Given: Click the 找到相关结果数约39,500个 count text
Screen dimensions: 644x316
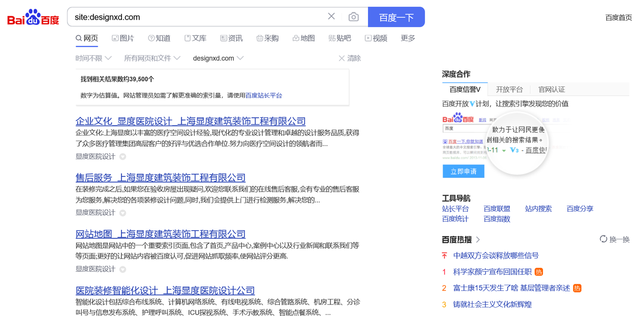Looking at the screenshot, I should (117, 79).
